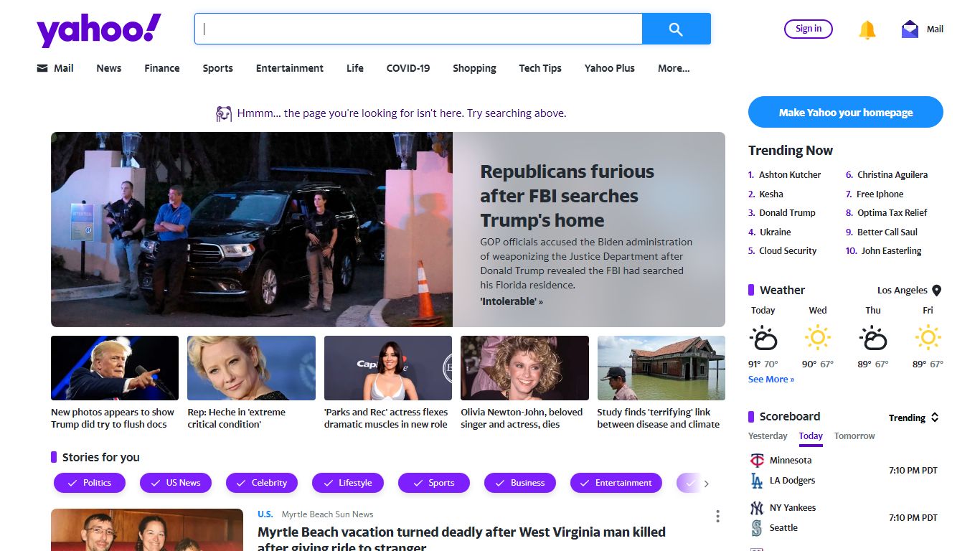
Task: Click the Sign in button
Action: pyautogui.click(x=809, y=29)
